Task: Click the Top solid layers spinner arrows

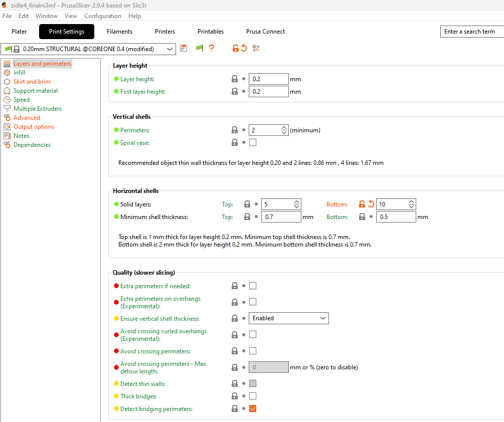Action: [x=297, y=204]
